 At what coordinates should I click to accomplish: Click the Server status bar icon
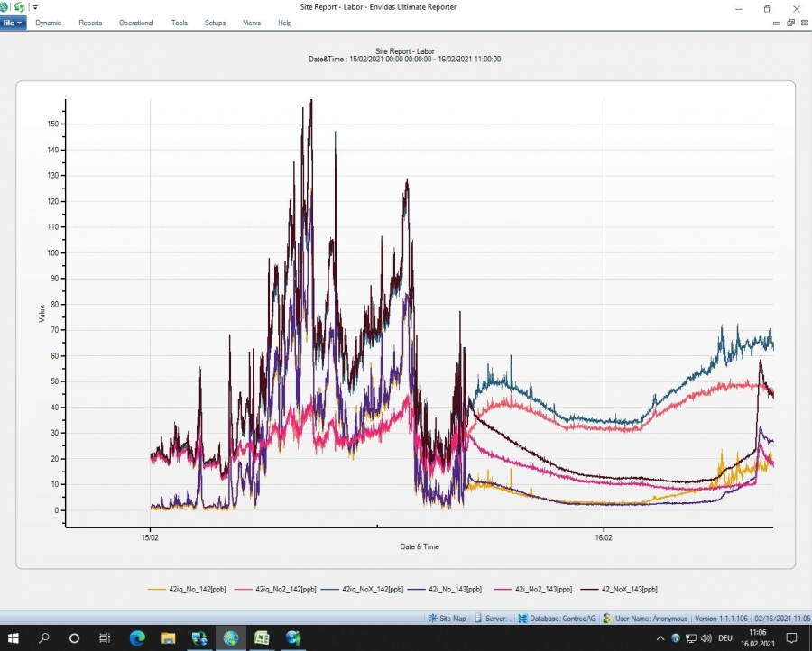(x=480, y=619)
